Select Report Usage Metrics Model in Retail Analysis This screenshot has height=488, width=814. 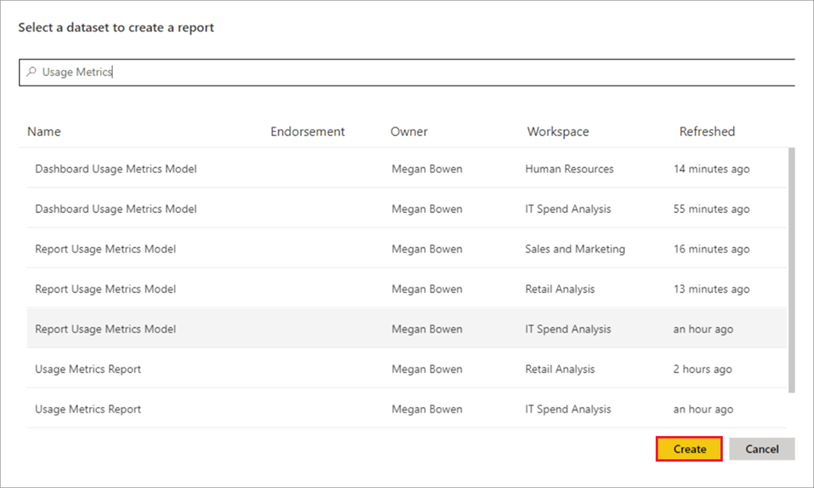[x=105, y=289]
